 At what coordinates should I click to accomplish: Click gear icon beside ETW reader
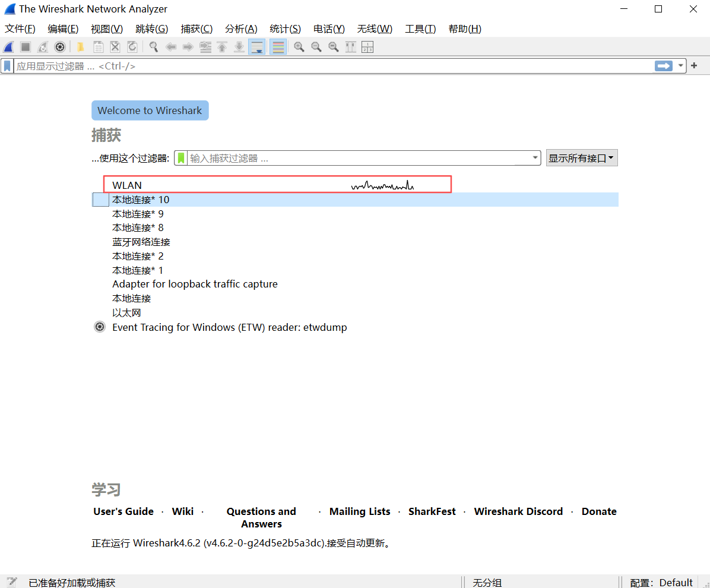tap(100, 327)
